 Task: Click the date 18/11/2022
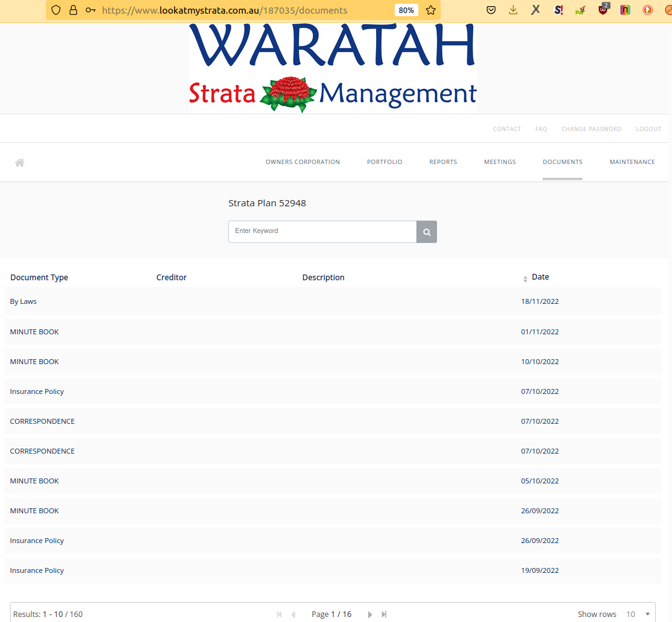pyautogui.click(x=540, y=301)
